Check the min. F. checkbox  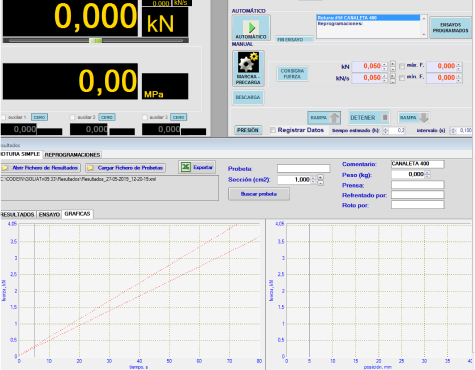(402, 78)
